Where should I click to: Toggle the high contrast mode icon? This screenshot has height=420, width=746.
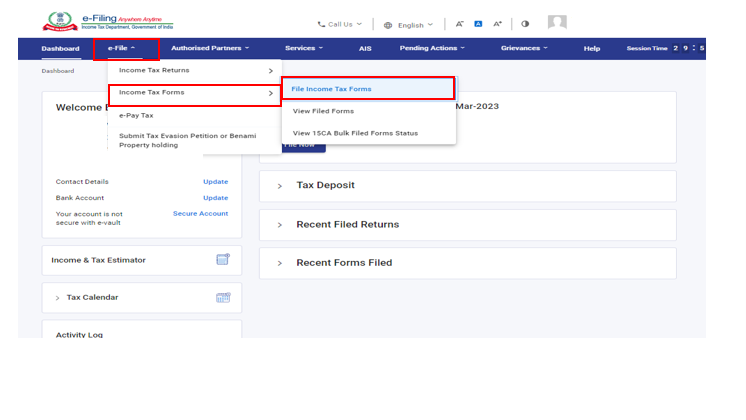(525, 24)
